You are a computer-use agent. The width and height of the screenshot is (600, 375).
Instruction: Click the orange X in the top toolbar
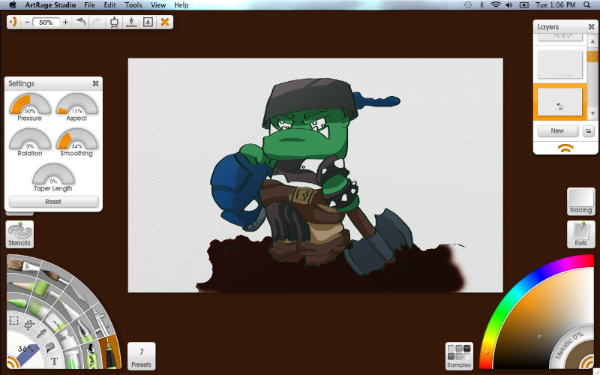(165, 22)
